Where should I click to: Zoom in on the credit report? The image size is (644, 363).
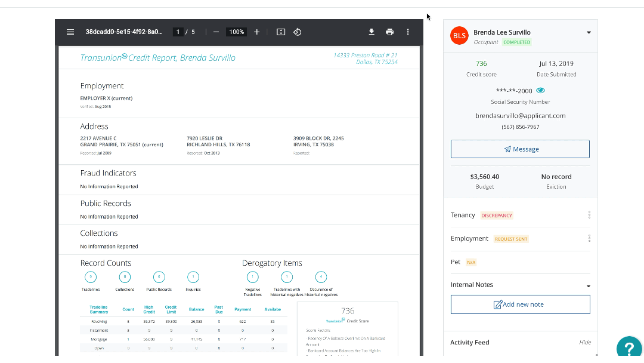257,32
